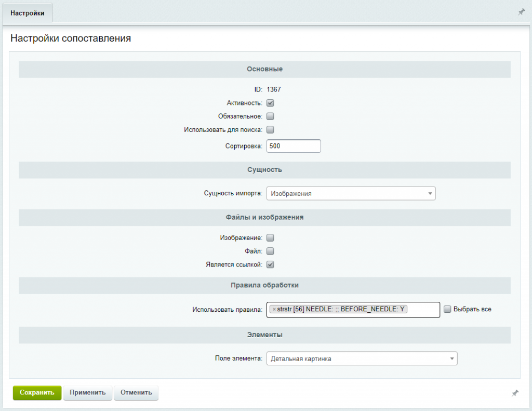Click the Основные section header
This screenshot has height=411, width=532.
(264, 69)
